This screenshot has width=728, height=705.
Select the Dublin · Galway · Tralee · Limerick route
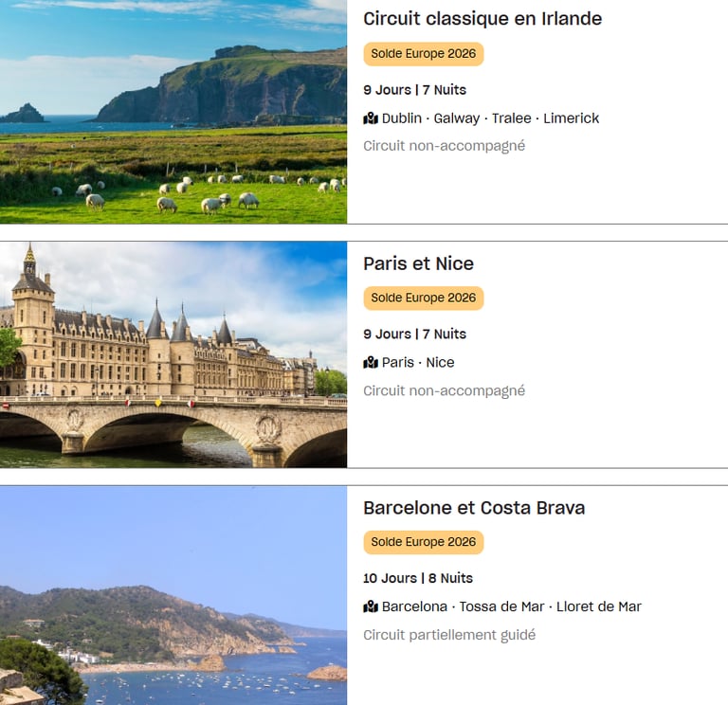pyautogui.click(x=490, y=118)
